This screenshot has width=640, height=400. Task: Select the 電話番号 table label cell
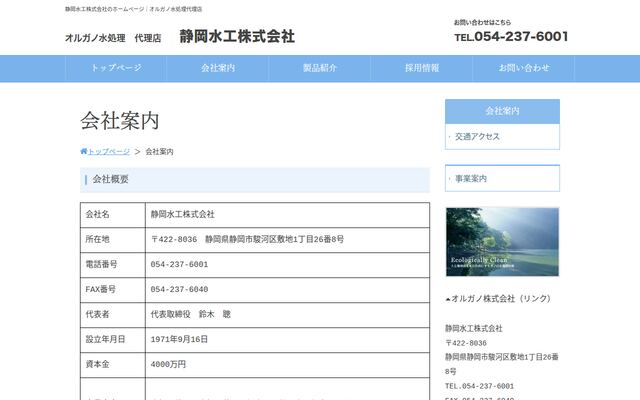point(113,265)
